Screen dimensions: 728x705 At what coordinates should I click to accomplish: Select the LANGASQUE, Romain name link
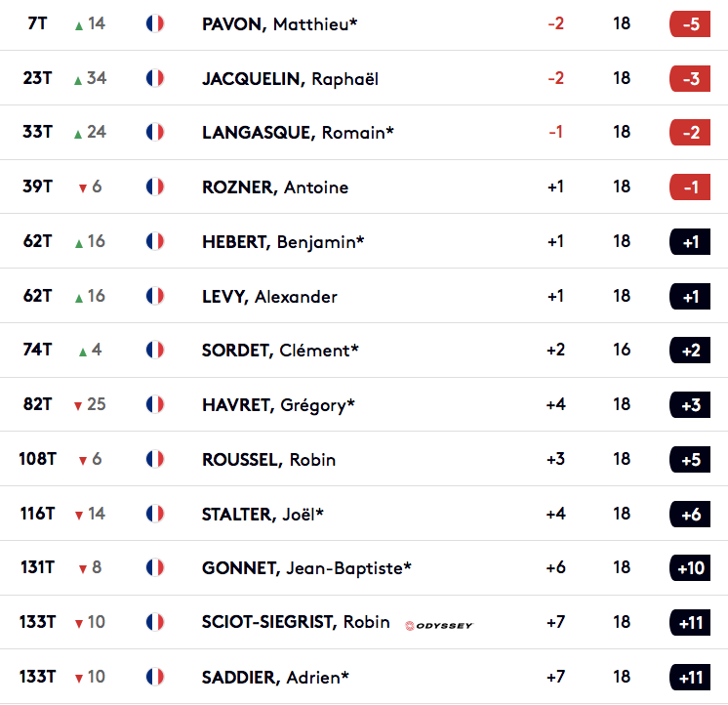(x=298, y=133)
